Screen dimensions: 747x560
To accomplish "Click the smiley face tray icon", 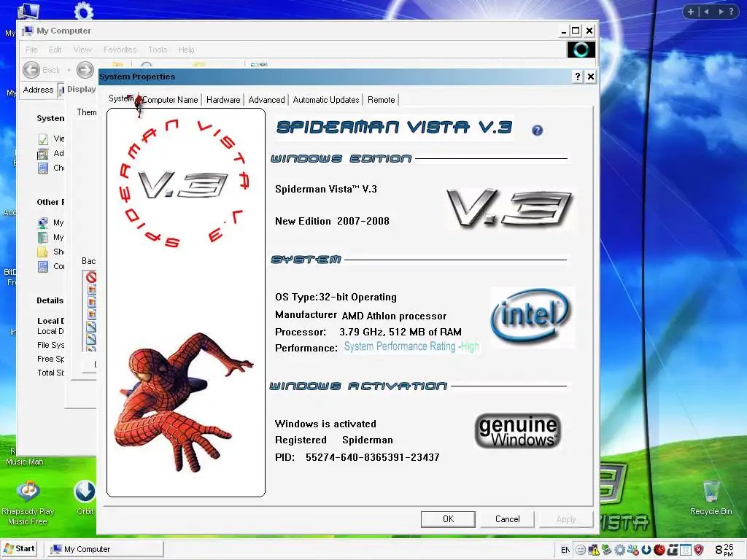I will click(580, 550).
